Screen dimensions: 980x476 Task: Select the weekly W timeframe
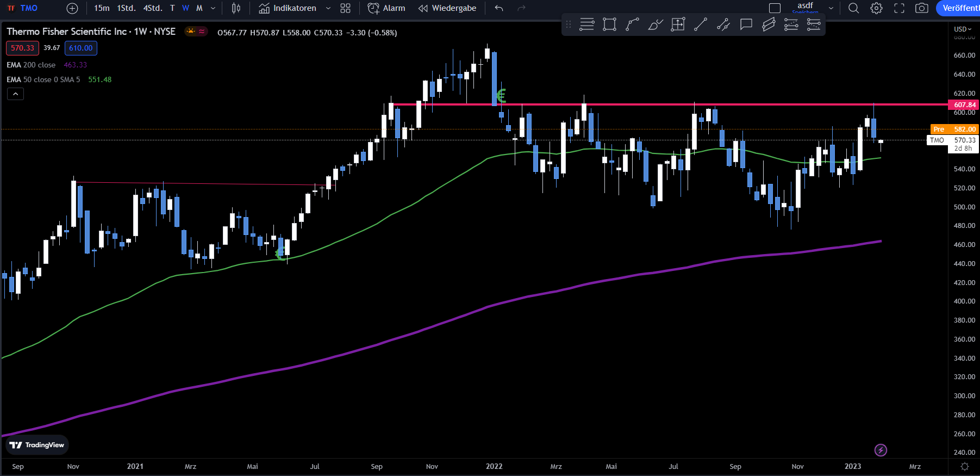tap(186, 8)
